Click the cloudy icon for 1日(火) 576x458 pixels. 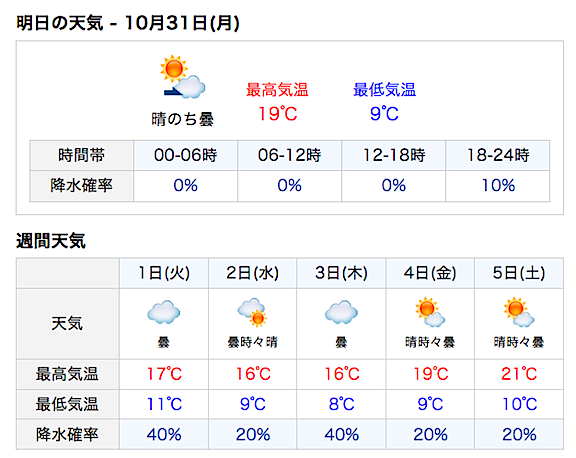tap(163, 313)
